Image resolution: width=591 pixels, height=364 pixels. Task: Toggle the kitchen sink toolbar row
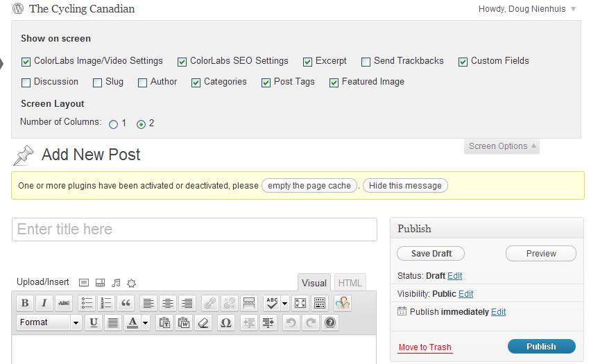(320, 303)
